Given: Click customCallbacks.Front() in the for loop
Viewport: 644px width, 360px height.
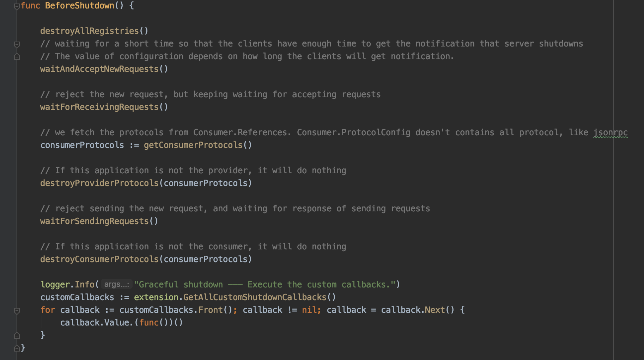Looking at the screenshot, I should [x=176, y=310].
